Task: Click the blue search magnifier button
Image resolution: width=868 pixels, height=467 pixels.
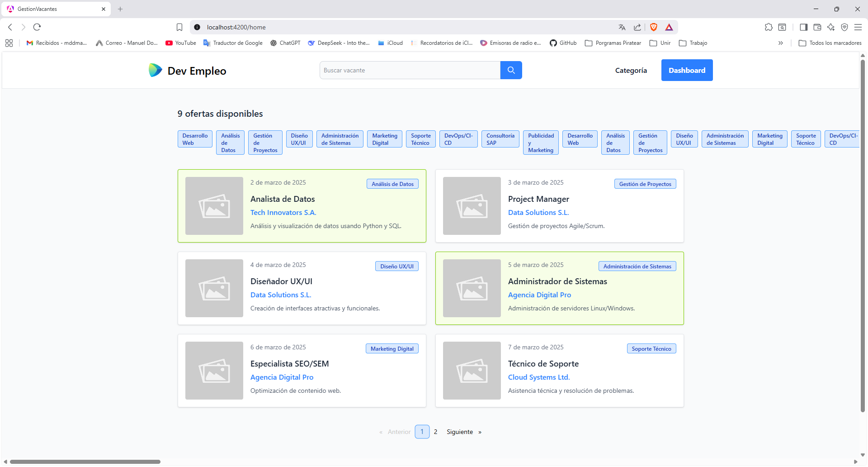Action: [x=511, y=70]
